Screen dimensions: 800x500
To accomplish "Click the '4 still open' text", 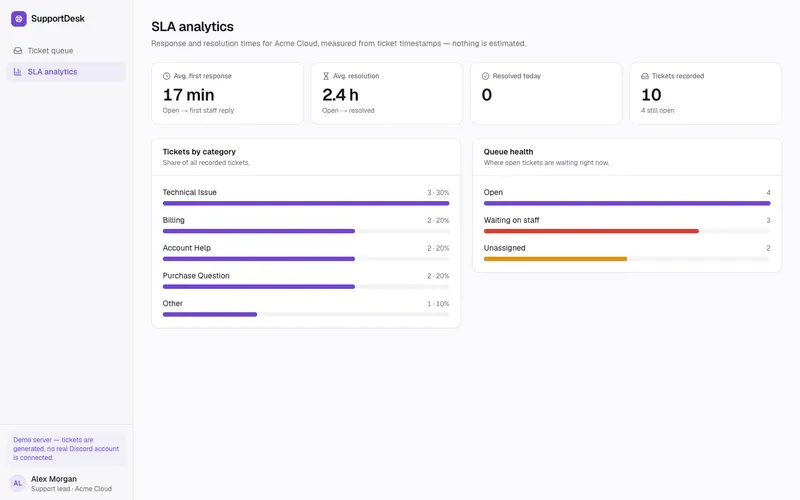I will [x=658, y=111].
